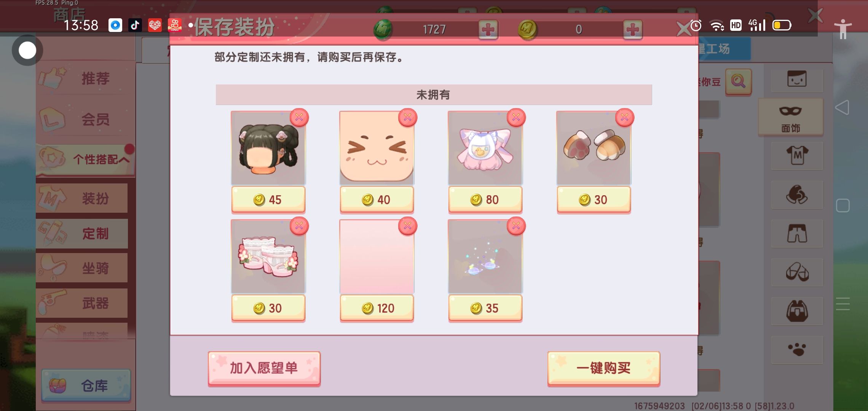The image size is (868, 411).
Task: Open the search magnifier icon
Action: tap(738, 81)
